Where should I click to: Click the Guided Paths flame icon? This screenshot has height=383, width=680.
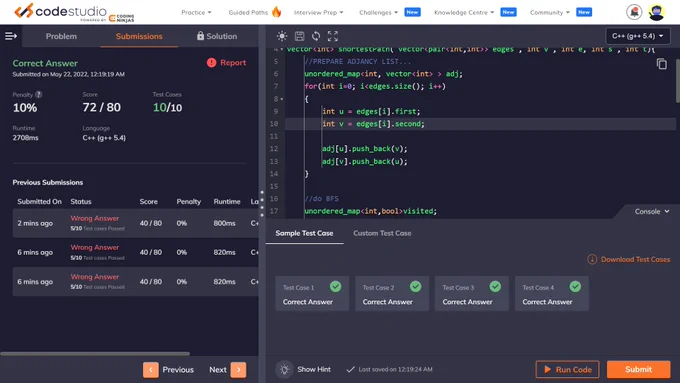point(276,12)
